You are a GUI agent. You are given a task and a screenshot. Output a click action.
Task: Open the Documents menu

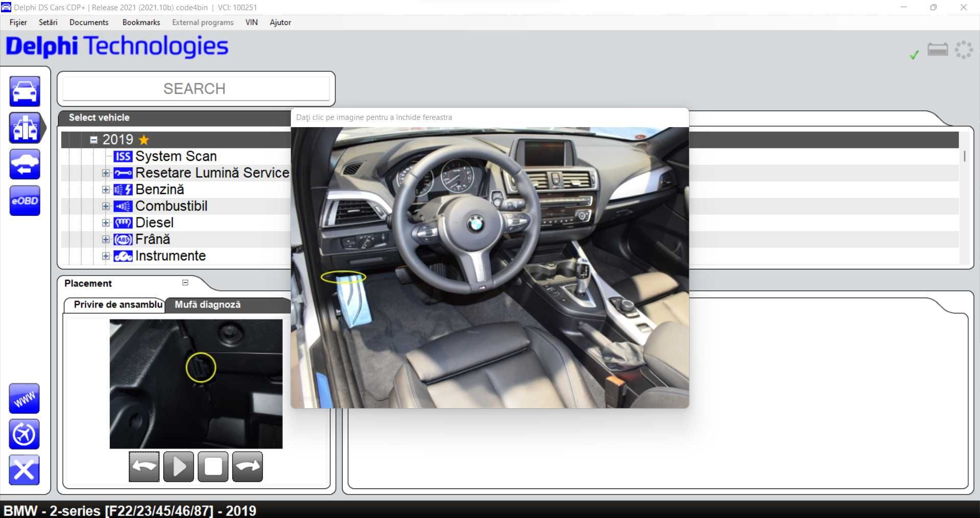[x=89, y=22]
